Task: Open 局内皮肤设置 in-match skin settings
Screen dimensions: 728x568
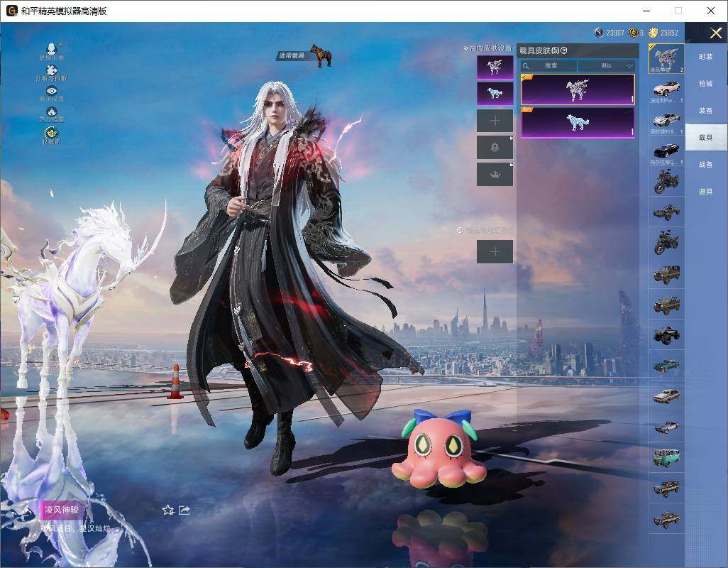Action: tap(488, 48)
